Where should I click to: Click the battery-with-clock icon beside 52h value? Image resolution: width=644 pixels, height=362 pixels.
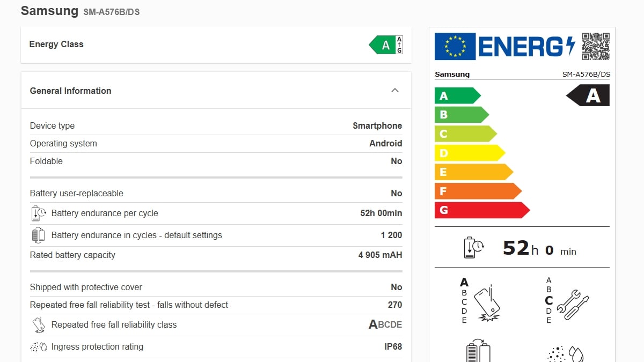473,247
